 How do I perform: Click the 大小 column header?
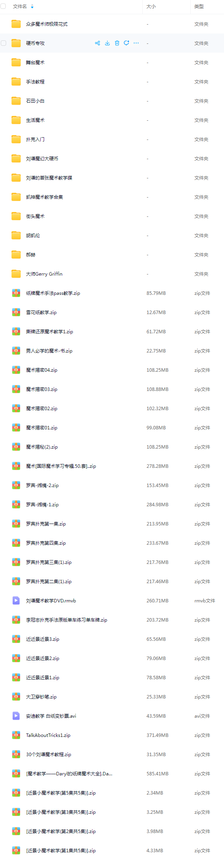pos(151,7)
